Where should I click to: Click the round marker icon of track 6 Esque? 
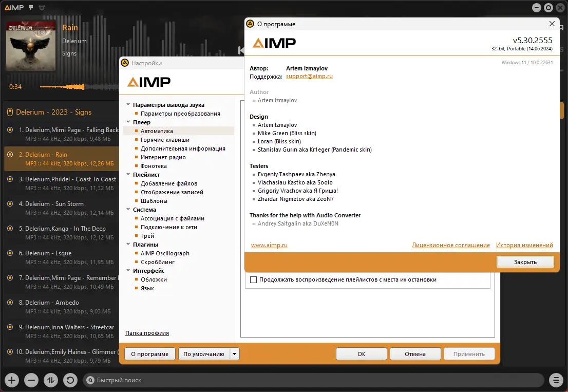[10, 253]
